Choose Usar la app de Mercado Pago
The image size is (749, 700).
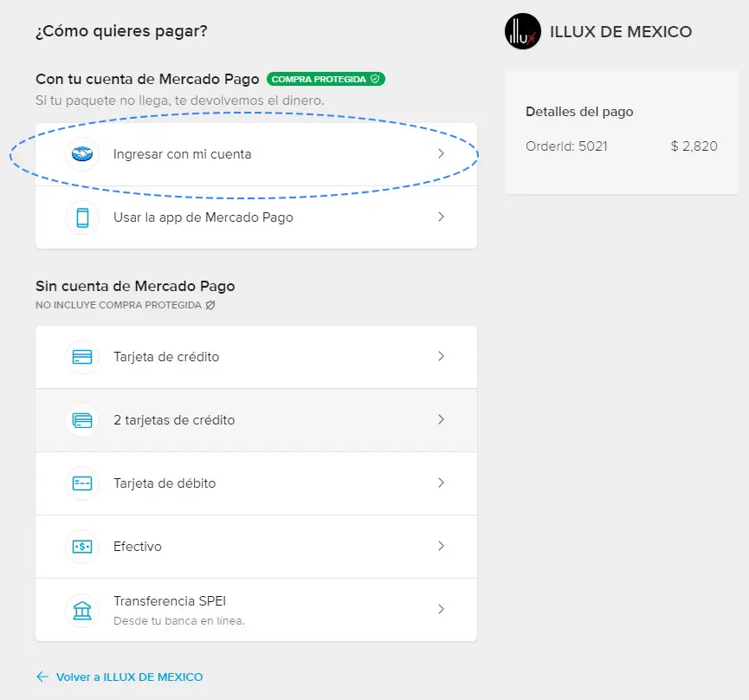tap(256, 217)
